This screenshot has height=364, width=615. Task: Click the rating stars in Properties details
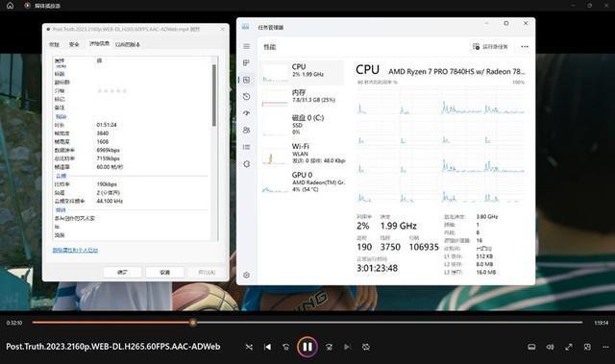click(x=112, y=90)
